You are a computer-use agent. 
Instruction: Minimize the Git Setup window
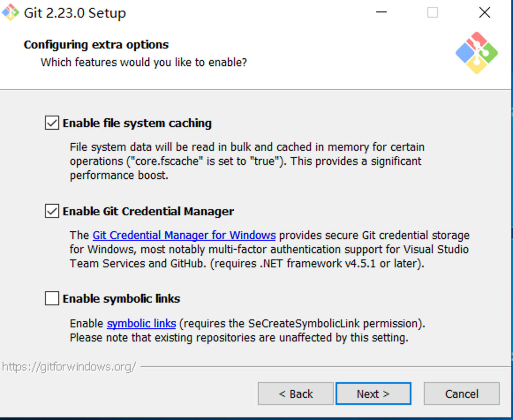click(381, 12)
